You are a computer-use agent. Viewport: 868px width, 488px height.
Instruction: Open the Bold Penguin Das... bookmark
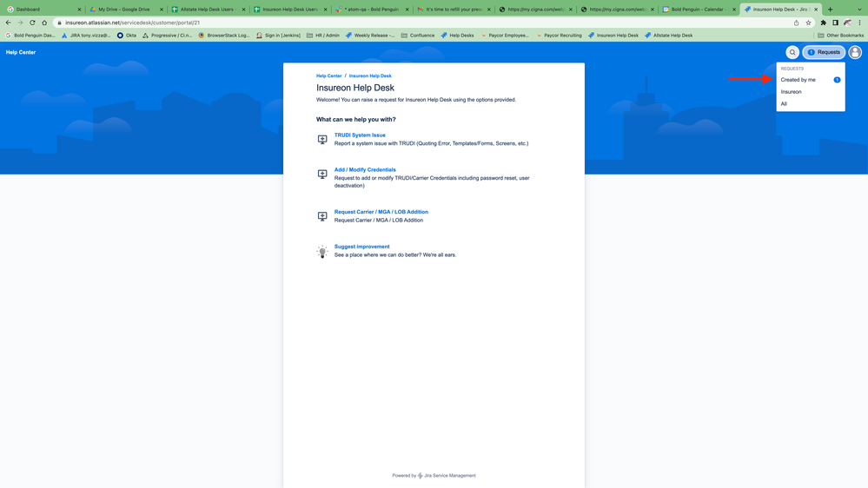pyautogui.click(x=30, y=36)
